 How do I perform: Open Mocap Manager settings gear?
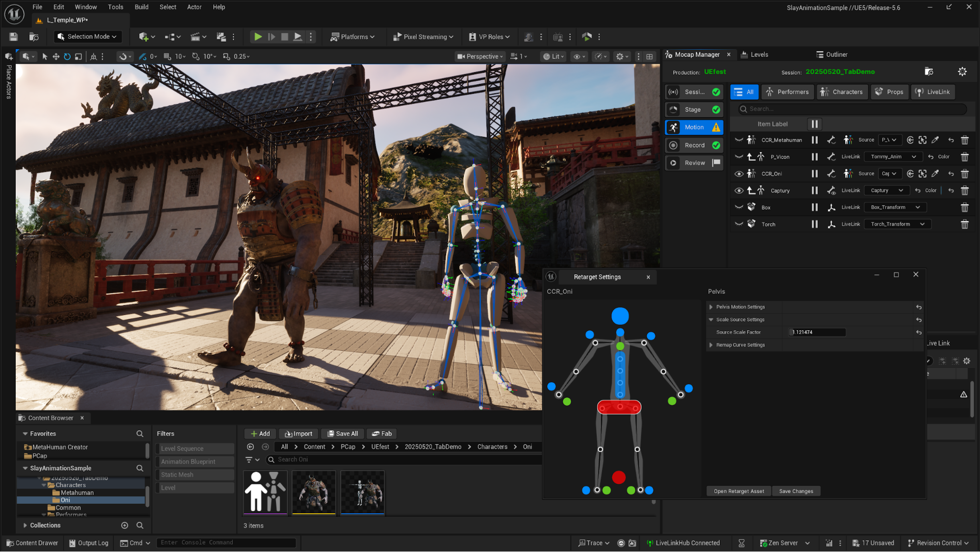pos(962,72)
